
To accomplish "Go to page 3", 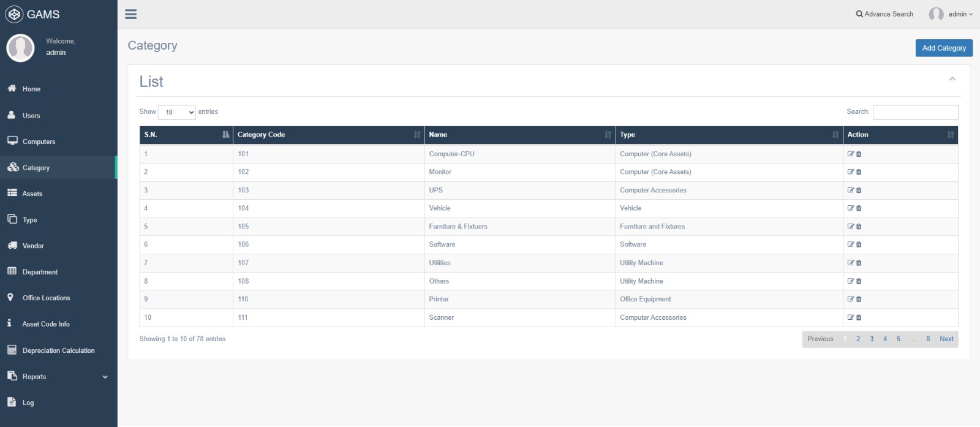I will (x=872, y=339).
